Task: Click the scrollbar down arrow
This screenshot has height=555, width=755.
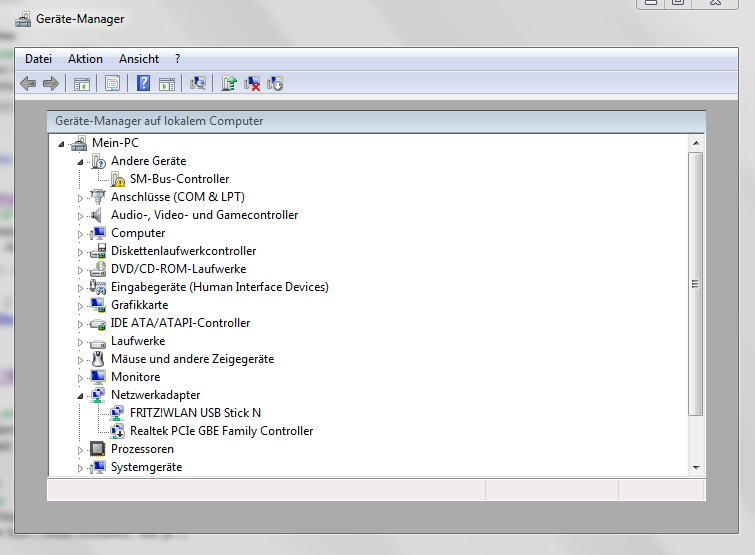Action: 696,467
